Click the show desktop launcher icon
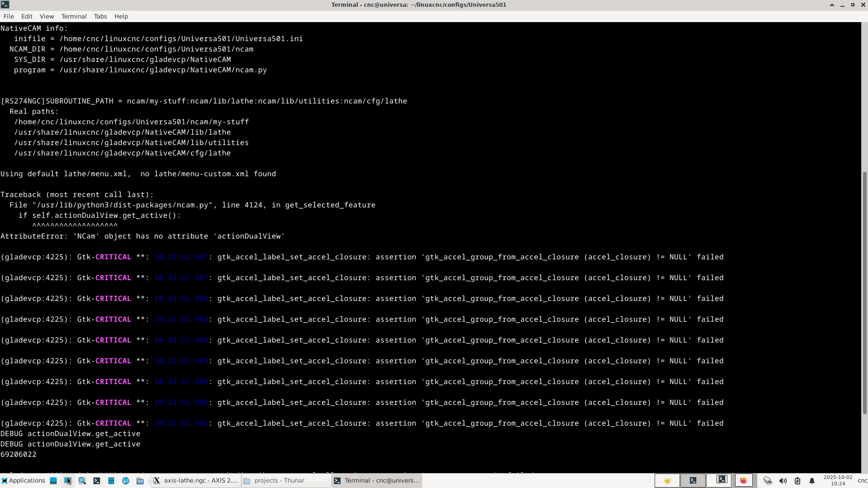This screenshot has height=488, width=868. pos(53,481)
